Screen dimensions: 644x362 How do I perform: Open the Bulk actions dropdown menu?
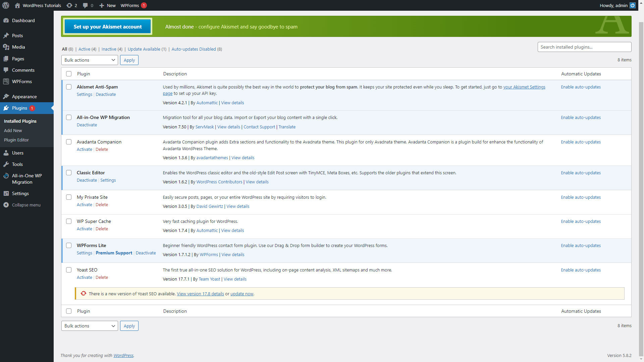89,60
